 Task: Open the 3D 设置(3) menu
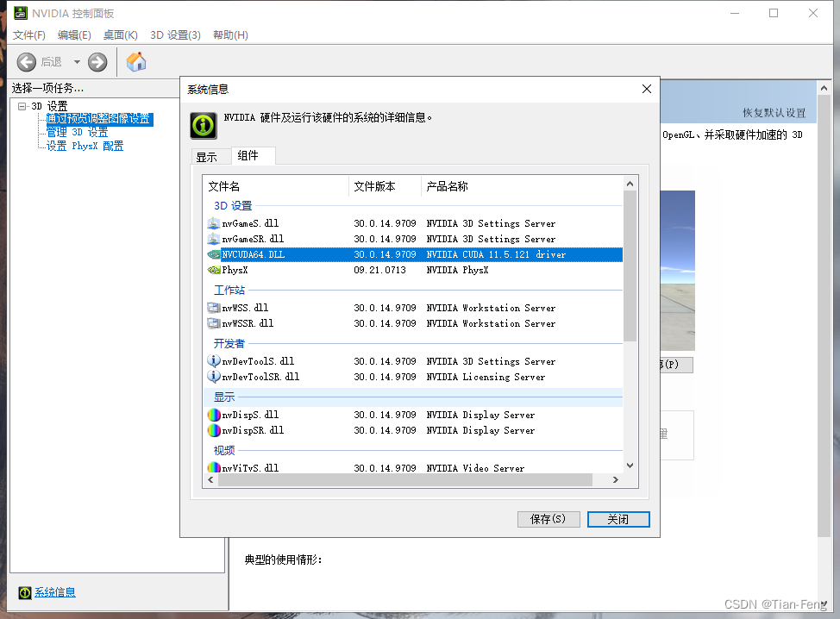175,34
